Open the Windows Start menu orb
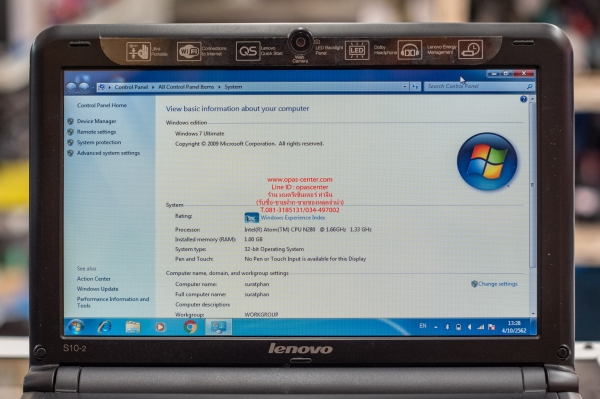This screenshot has width=600, height=399. point(76,327)
